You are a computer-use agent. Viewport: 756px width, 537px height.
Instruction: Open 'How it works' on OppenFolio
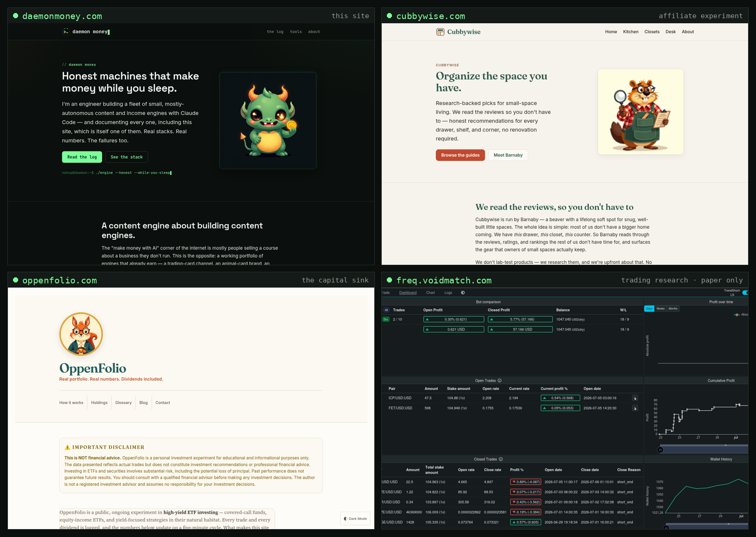71,403
